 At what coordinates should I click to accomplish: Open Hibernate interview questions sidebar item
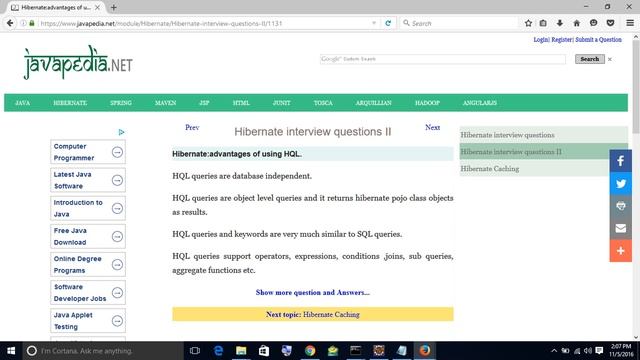point(544,135)
